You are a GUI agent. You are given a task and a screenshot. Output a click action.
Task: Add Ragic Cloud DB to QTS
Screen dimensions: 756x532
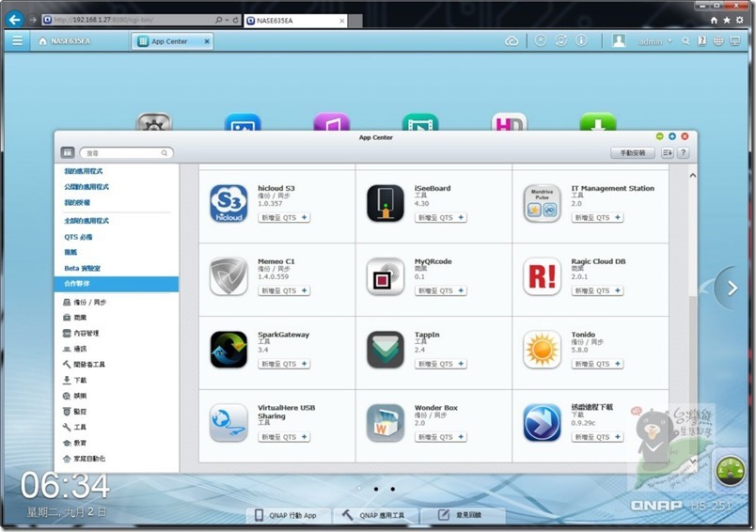click(597, 290)
